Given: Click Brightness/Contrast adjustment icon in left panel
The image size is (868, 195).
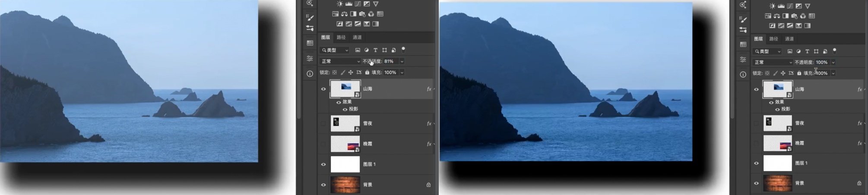Looking at the screenshot, I should click(x=340, y=4).
